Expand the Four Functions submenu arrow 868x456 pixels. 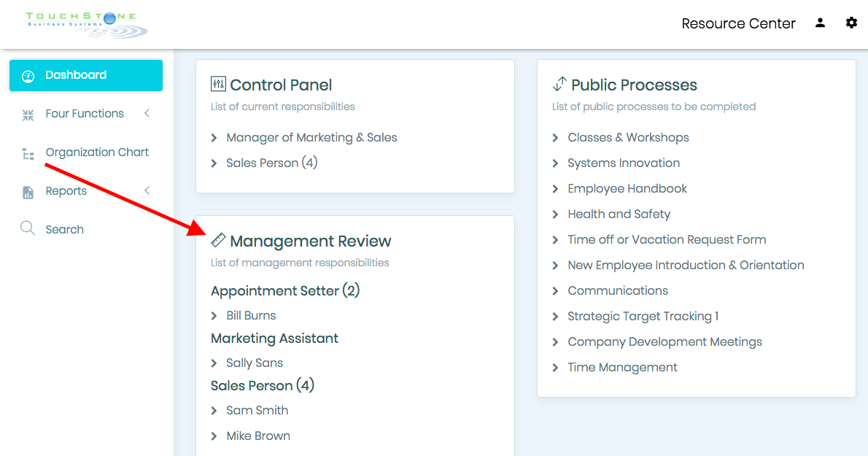(x=147, y=113)
